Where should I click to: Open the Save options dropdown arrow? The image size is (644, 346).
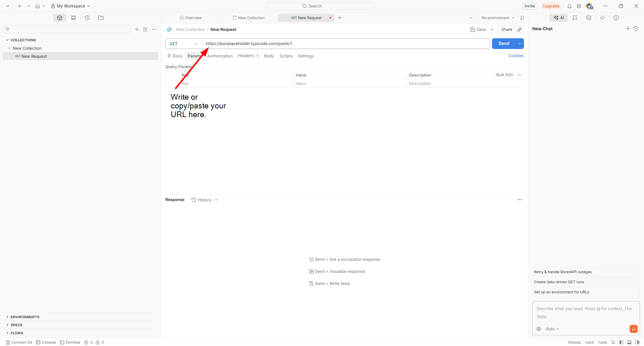click(x=492, y=30)
